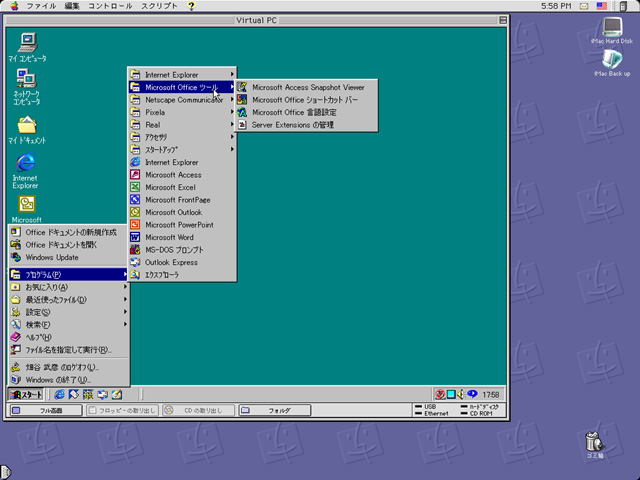Launch Microsoft FrontPage from the Programs menu

pyautogui.click(x=182, y=200)
